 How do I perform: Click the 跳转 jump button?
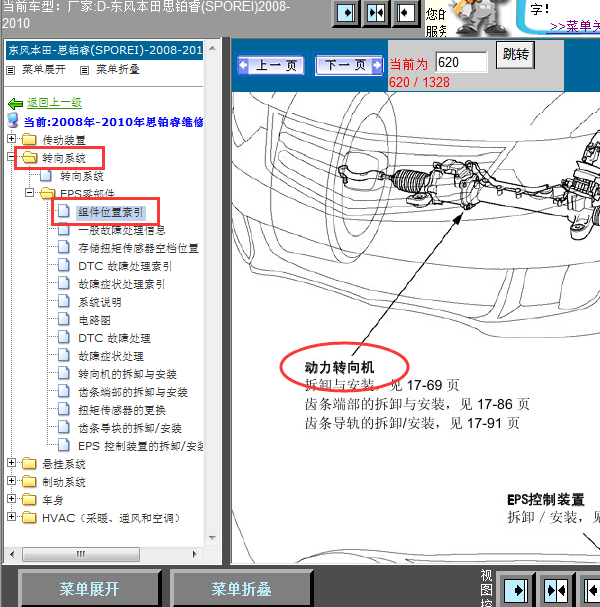point(515,55)
